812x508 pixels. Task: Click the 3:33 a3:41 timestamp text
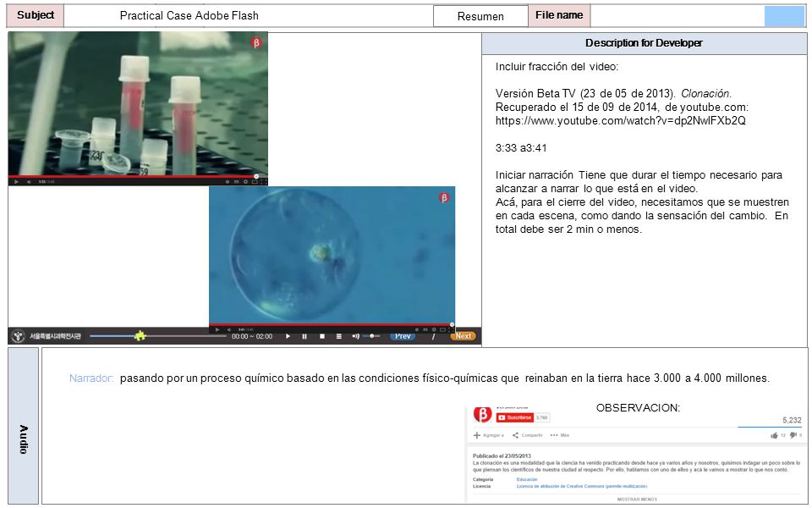(521, 147)
